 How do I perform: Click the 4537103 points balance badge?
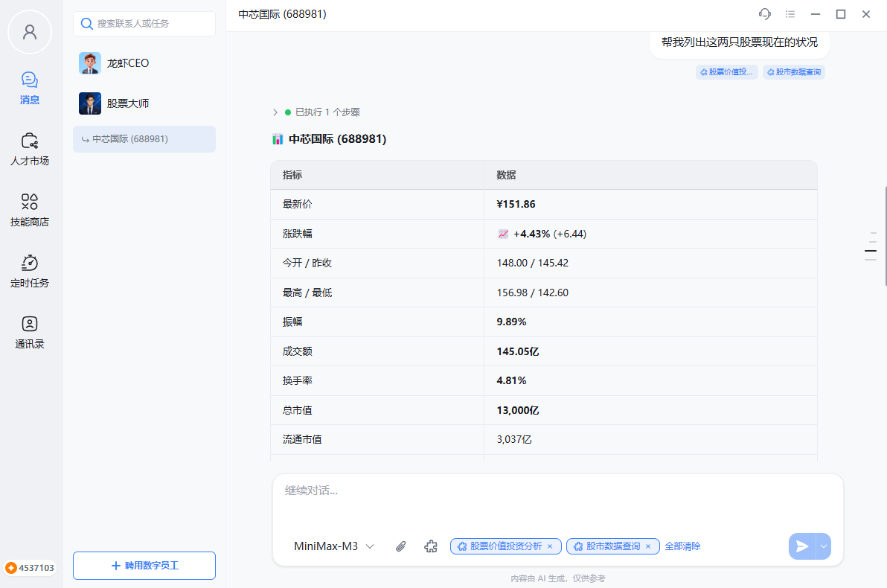30,568
